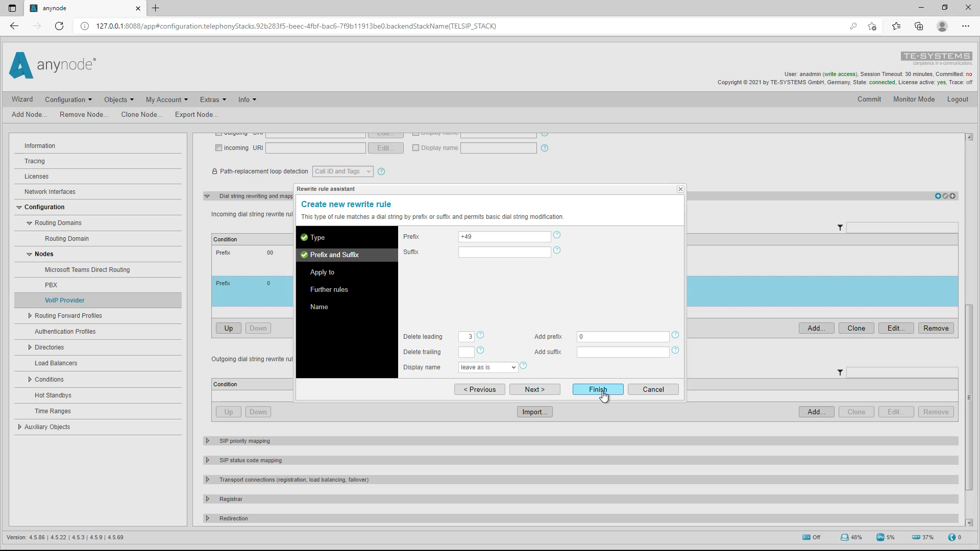
Task: Click the help icon beside Prefix field
Action: (557, 235)
